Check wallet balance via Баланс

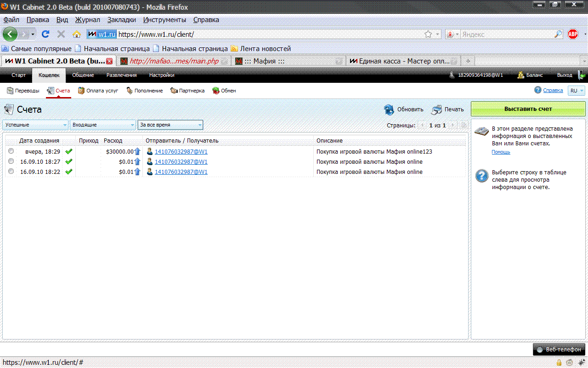coord(530,75)
